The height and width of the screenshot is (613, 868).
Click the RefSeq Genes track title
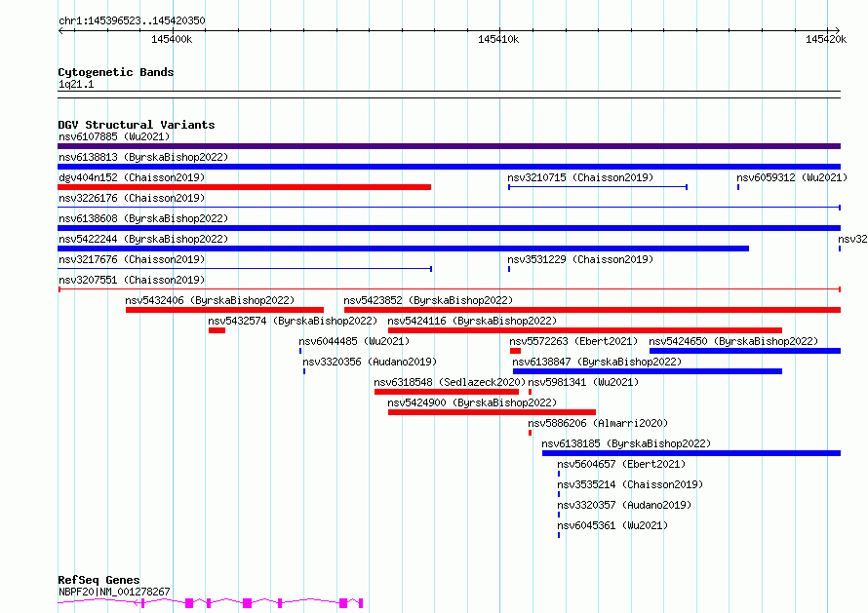(99, 581)
